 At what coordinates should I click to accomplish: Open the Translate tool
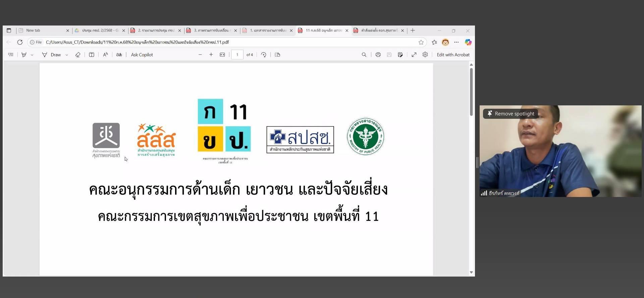coord(119,55)
